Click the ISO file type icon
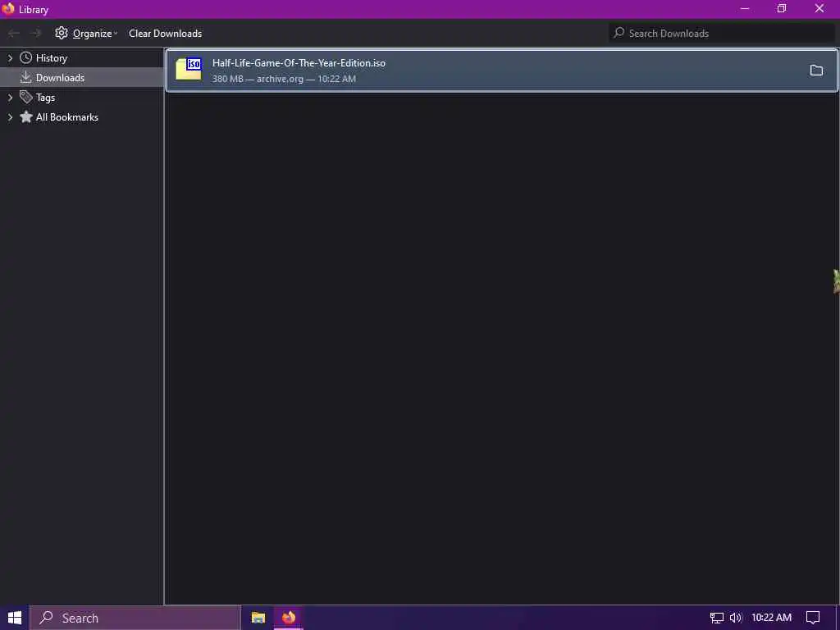The width and height of the screenshot is (840, 630). click(189, 70)
